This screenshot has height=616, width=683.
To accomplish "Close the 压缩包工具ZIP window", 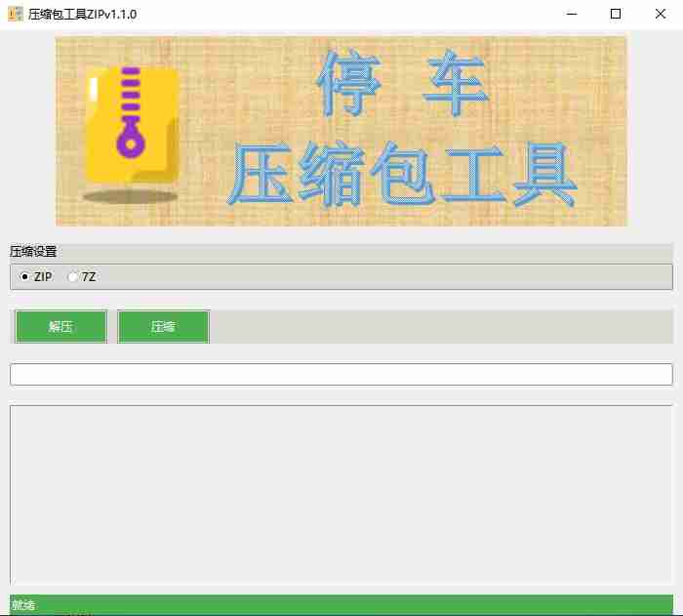I will 661,14.
